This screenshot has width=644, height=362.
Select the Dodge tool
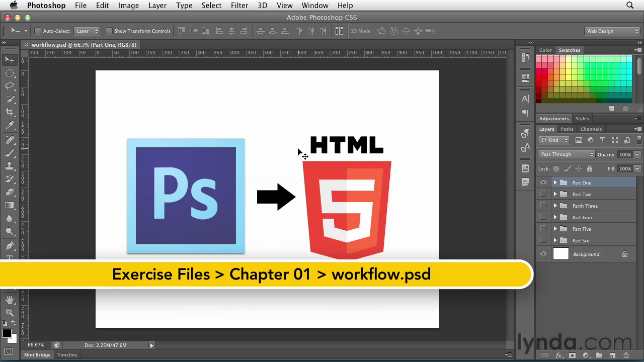tap(10, 231)
